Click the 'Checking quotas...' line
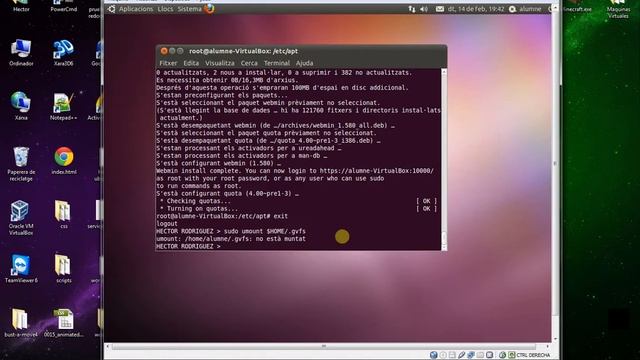Screen dimensions: 640x360 (199, 201)
